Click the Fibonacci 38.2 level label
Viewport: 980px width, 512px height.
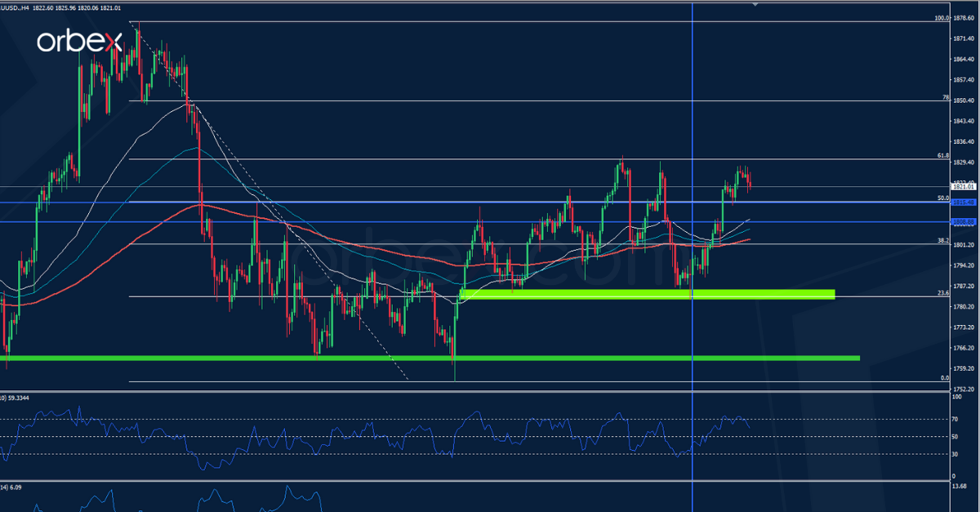pyautogui.click(x=942, y=241)
